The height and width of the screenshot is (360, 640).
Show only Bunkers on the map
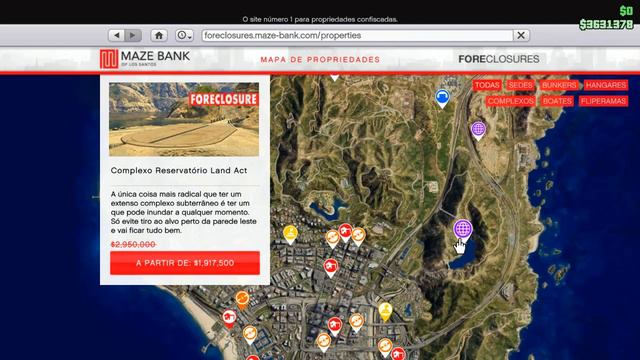559,85
